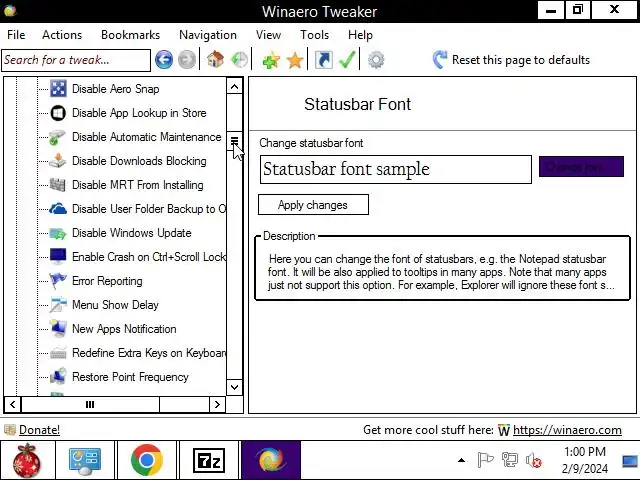The width and height of the screenshot is (640, 480).
Task: Click the volume muted tray icon
Action: tap(533, 461)
